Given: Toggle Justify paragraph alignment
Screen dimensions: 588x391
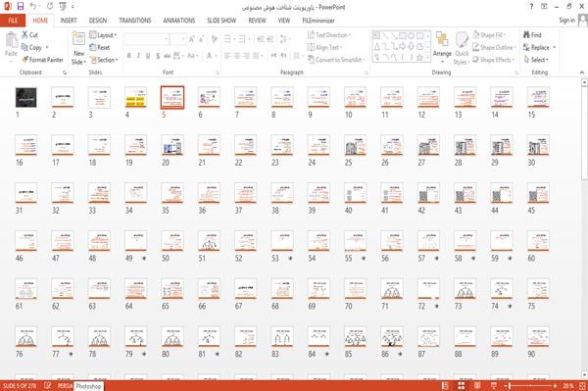Looking at the screenshot, I should (x=256, y=56).
